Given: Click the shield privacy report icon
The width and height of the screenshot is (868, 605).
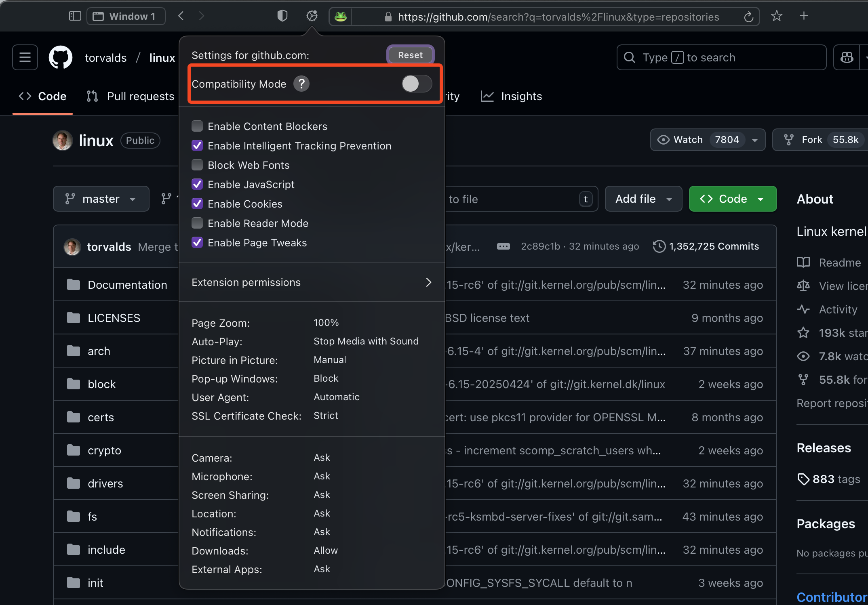Looking at the screenshot, I should (x=282, y=16).
